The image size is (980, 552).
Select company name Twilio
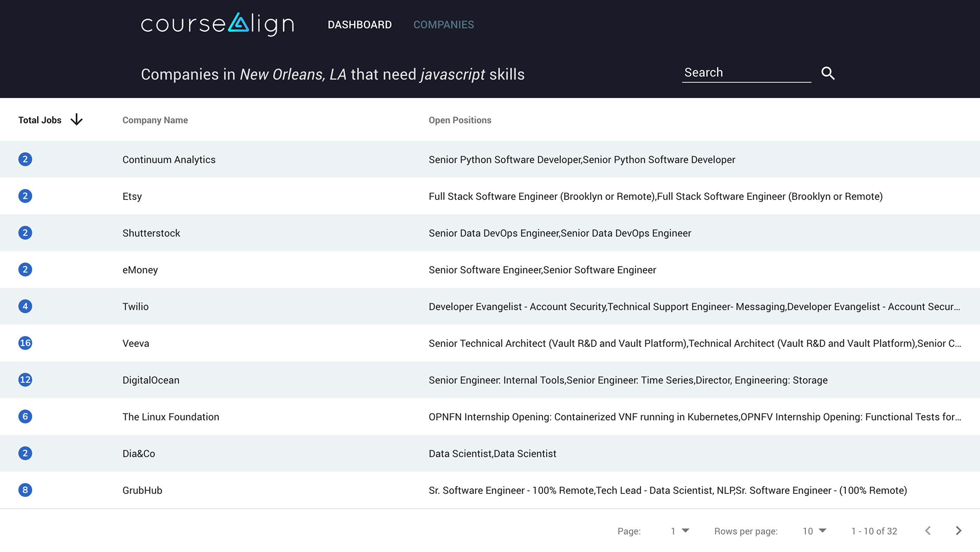(x=135, y=307)
